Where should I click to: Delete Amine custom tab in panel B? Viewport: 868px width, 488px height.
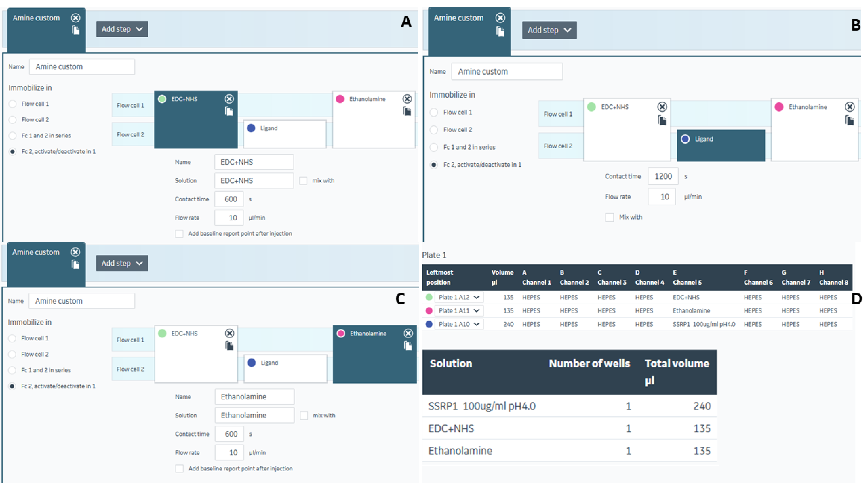[500, 18]
